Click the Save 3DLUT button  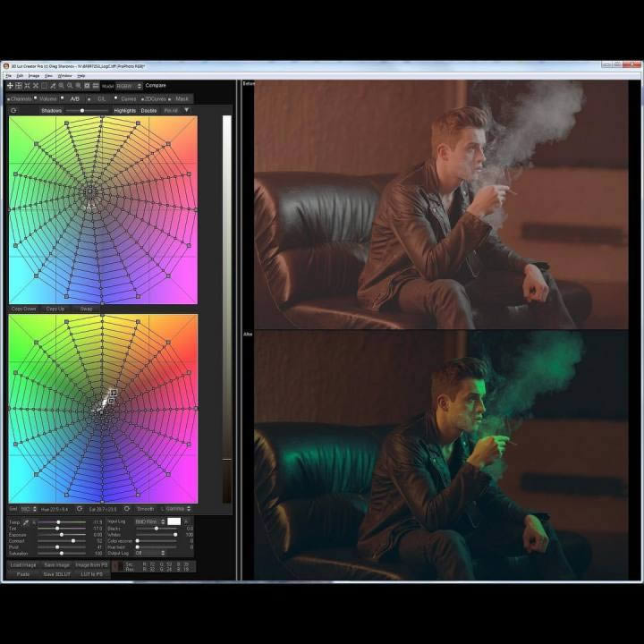(x=56, y=574)
